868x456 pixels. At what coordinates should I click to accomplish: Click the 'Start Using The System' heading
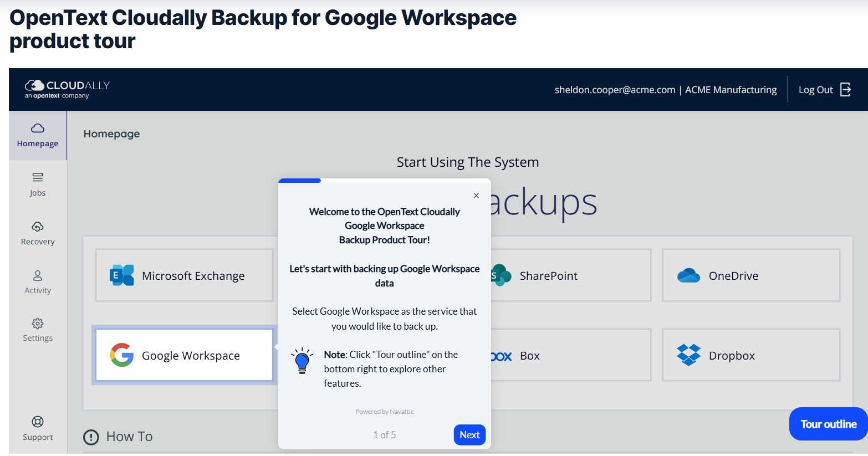[468, 162]
